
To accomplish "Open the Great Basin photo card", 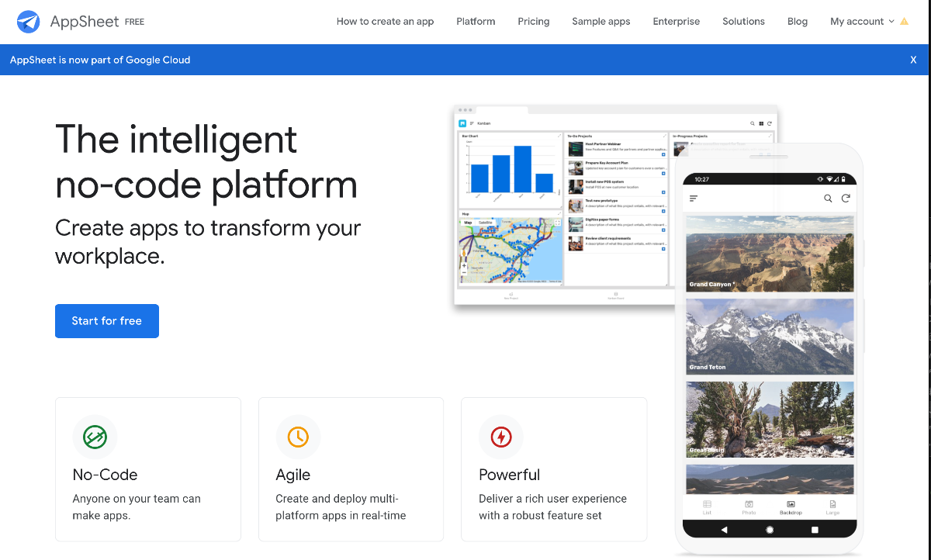I will (x=770, y=420).
